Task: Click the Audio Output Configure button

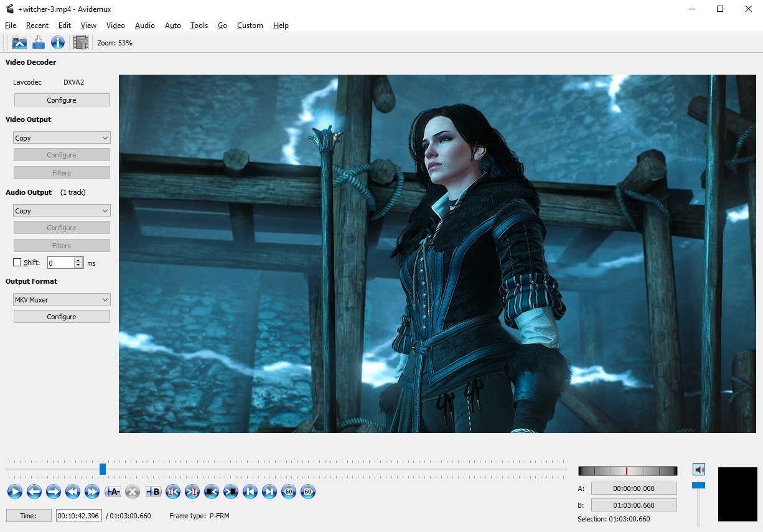Action: coord(62,228)
